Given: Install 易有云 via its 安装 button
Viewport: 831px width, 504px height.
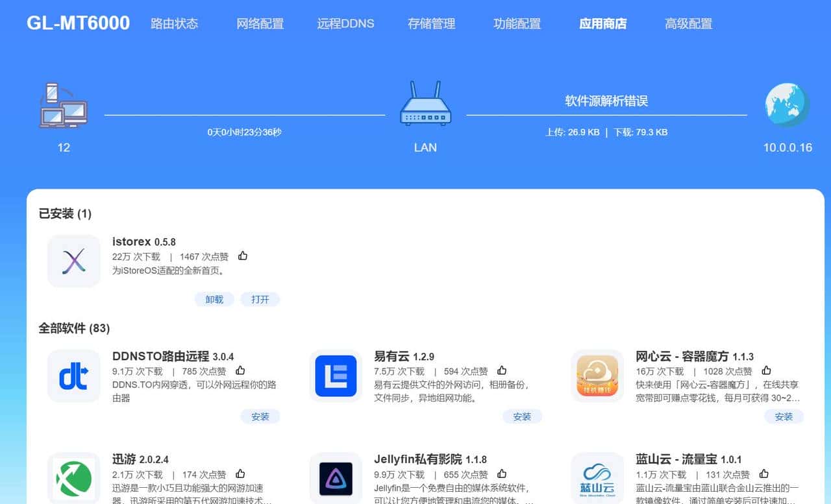Looking at the screenshot, I should click(x=522, y=417).
